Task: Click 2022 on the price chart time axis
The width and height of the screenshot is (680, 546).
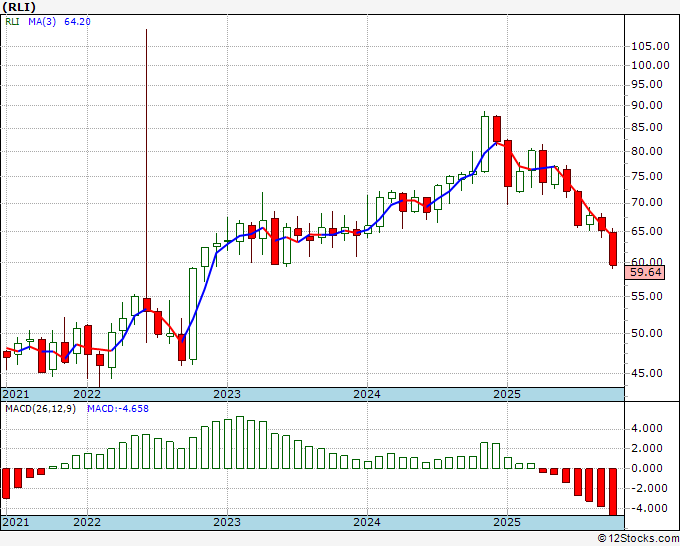Action: 87,394
